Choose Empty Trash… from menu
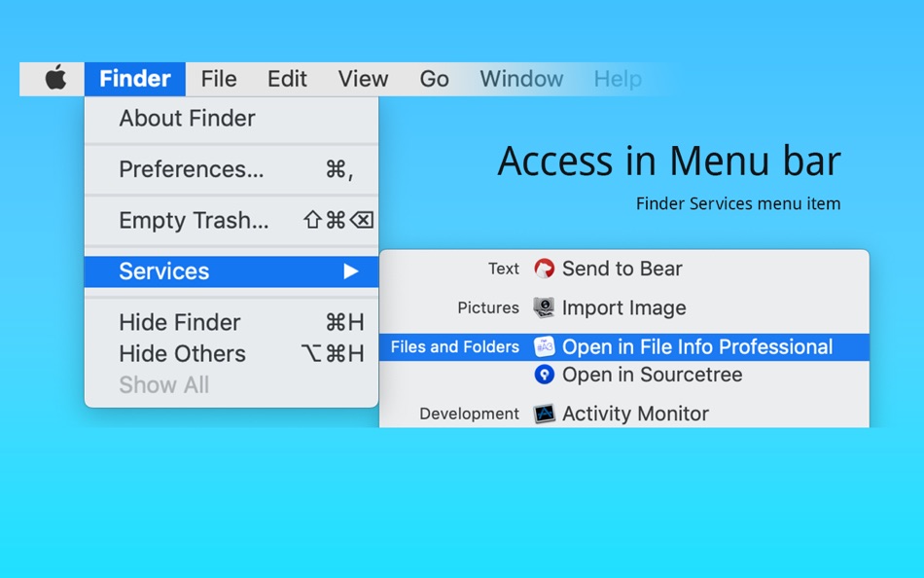The height and width of the screenshot is (578, 924). [x=231, y=221]
